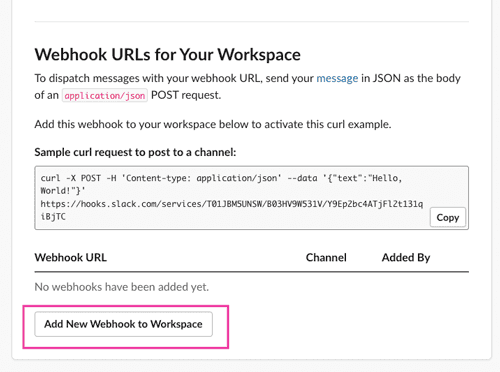Click the application/json code snippet

(x=105, y=96)
